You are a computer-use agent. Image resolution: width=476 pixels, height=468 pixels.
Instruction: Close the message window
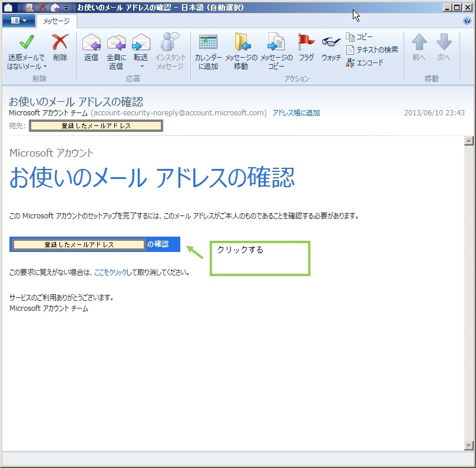click(x=468, y=8)
